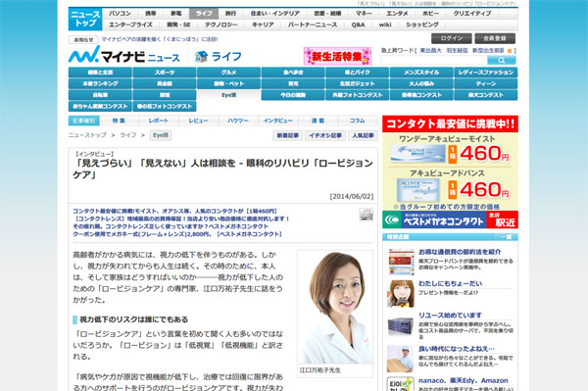
Task: Click the ニューストップ blue button
Action: pos(85,20)
